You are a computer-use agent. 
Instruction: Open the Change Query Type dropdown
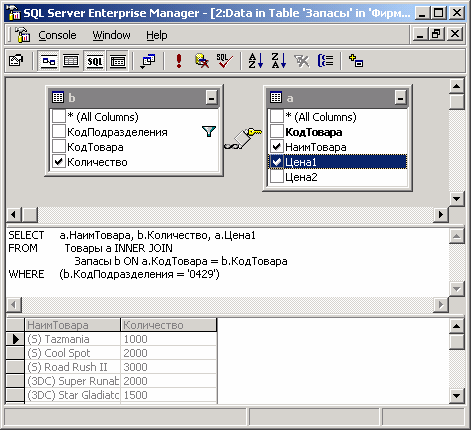click(x=148, y=61)
